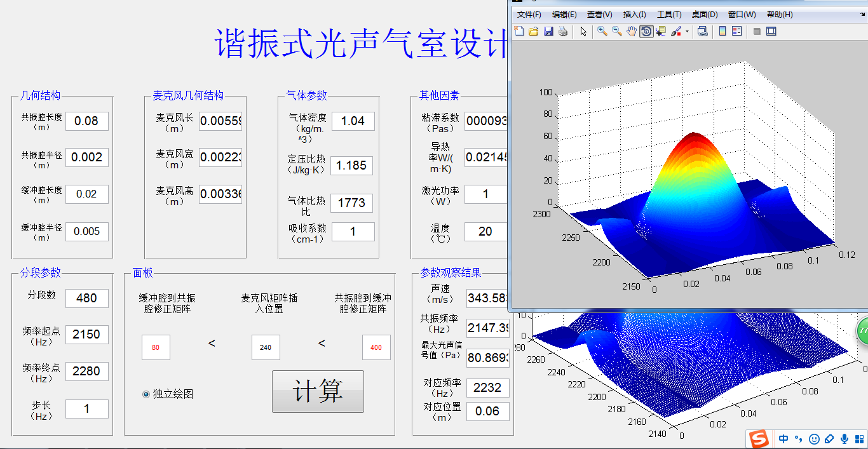
Task: Open the 工具(T) menu
Action: coord(668,15)
